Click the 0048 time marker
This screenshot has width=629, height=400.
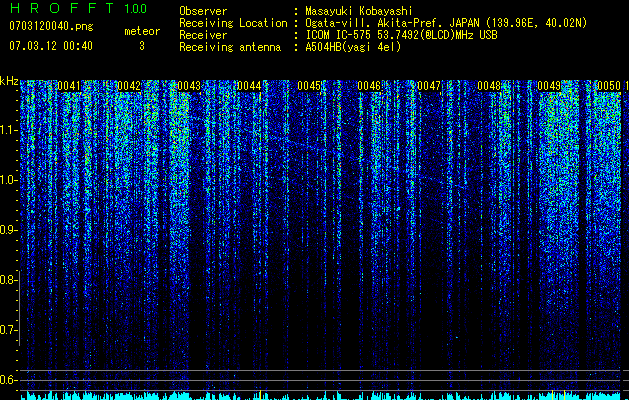click(489, 86)
